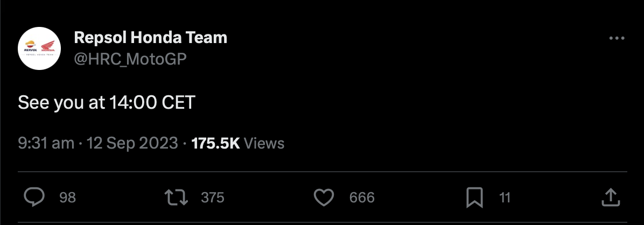The height and width of the screenshot is (225, 644).
Task: View the 175.5K views count
Action: tap(215, 143)
